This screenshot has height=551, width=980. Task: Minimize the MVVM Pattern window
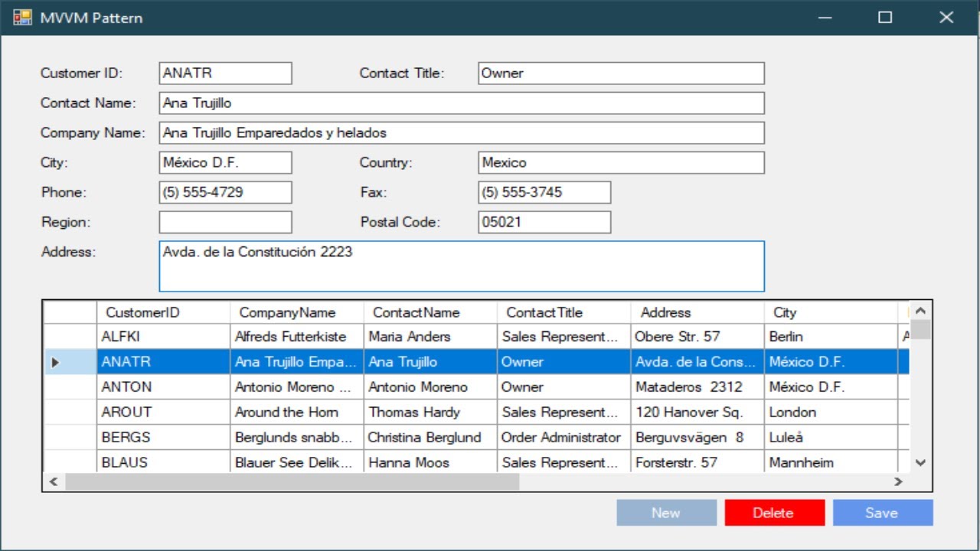[x=825, y=17]
